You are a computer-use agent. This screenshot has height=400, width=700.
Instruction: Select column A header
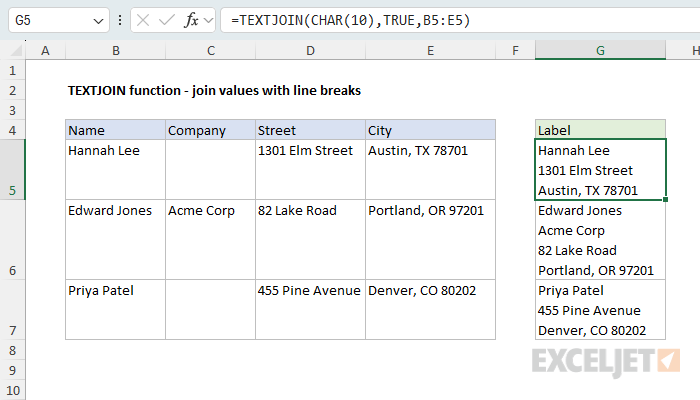click(45, 50)
